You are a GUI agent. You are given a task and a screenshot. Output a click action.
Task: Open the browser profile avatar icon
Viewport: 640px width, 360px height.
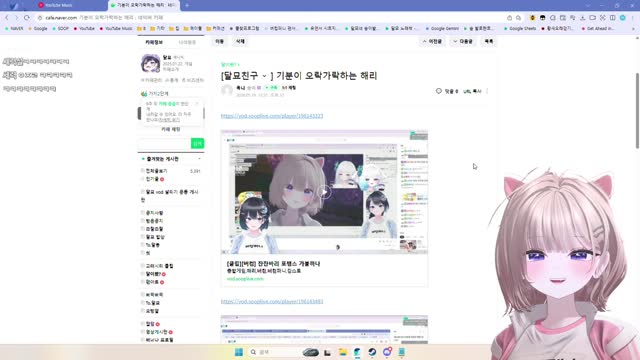[622, 18]
